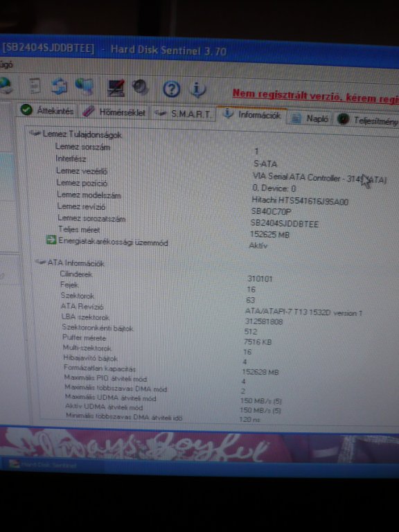The image size is (399, 532).
Task: Click the disk icon beside Lemez Tulajdonságok
Action: (x=35, y=133)
